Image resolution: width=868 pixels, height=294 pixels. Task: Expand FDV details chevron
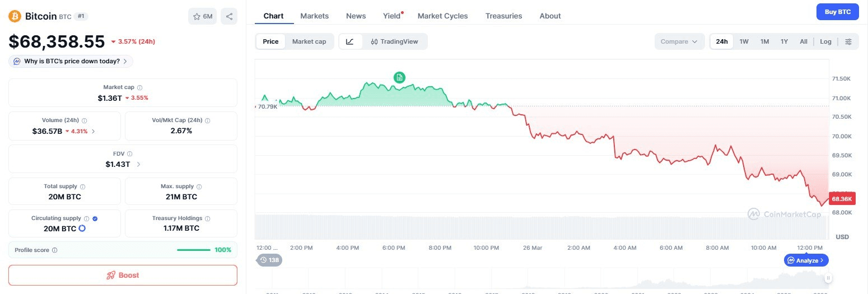click(x=138, y=164)
